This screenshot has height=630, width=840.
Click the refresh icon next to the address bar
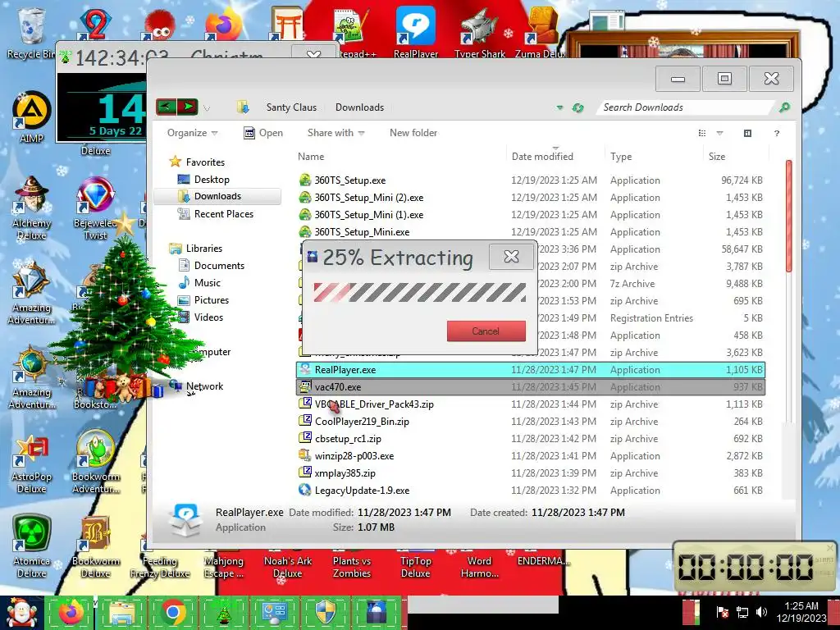pyautogui.click(x=577, y=107)
